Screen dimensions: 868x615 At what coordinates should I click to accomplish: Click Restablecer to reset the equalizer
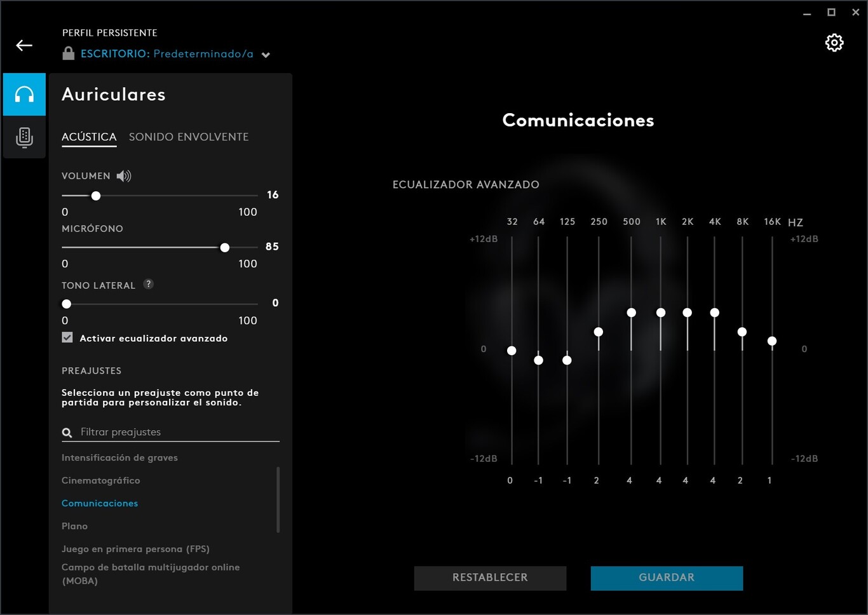pos(490,578)
